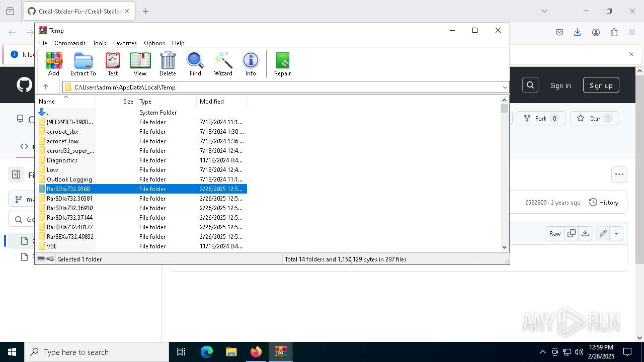Show archive Info

tap(251, 64)
